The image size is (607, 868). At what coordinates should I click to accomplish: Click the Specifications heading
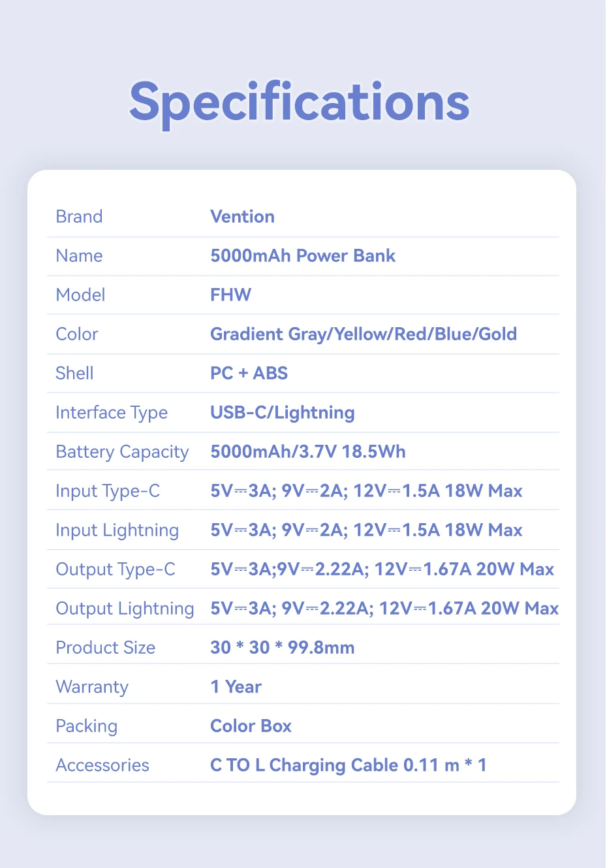[x=300, y=103]
